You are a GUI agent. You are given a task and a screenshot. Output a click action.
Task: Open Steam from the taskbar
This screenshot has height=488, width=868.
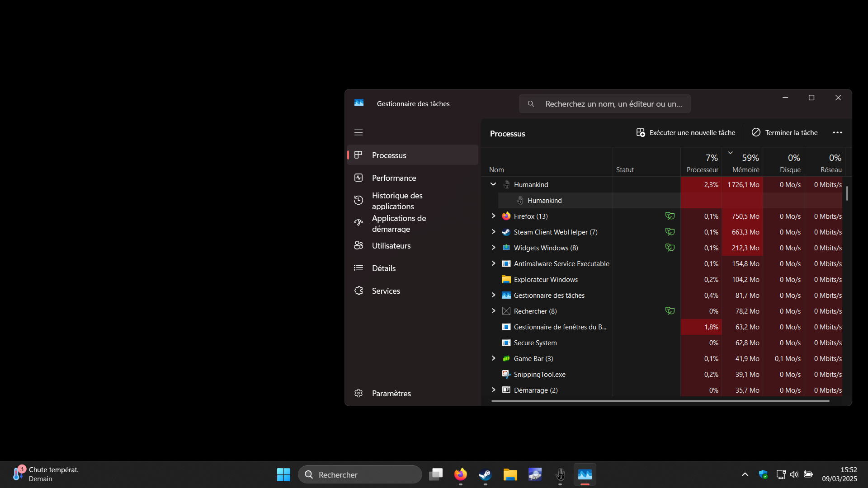point(485,475)
